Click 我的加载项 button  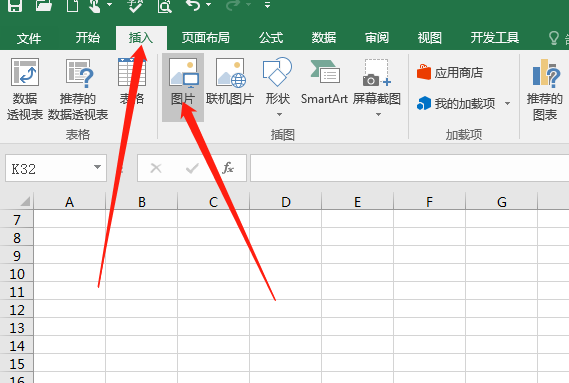tap(456, 104)
